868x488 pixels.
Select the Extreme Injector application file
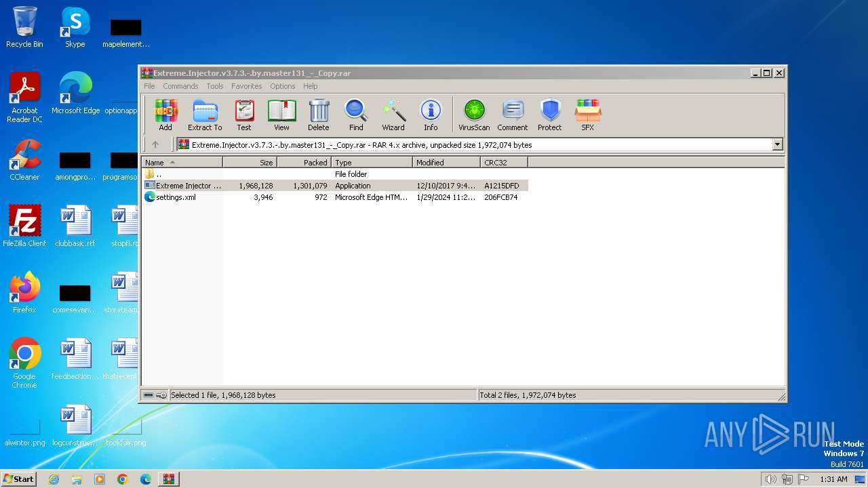(x=334, y=186)
